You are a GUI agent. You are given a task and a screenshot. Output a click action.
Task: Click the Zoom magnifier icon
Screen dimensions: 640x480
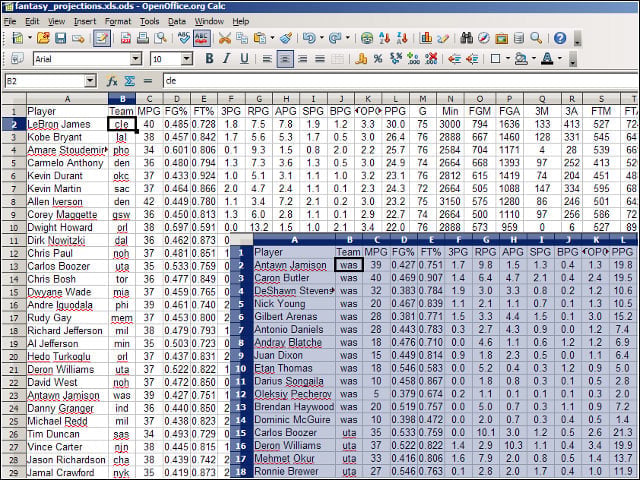(x=536, y=38)
